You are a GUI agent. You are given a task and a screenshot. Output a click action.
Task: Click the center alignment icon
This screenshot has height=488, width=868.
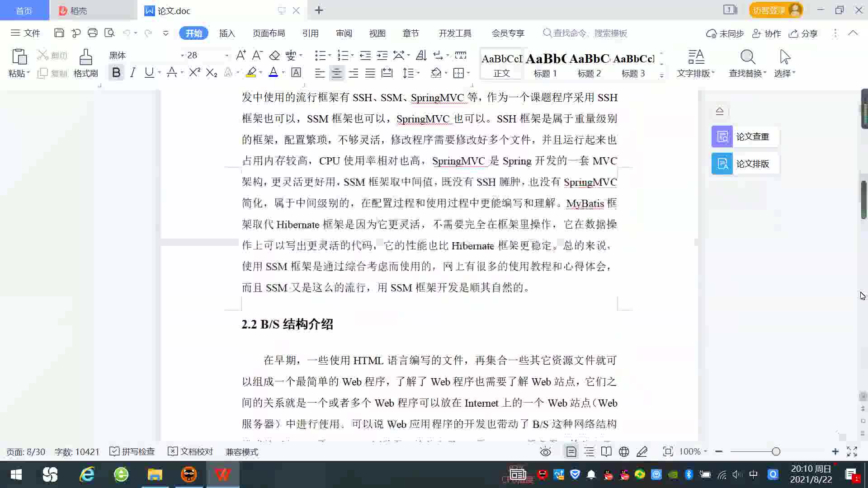point(336,73)
